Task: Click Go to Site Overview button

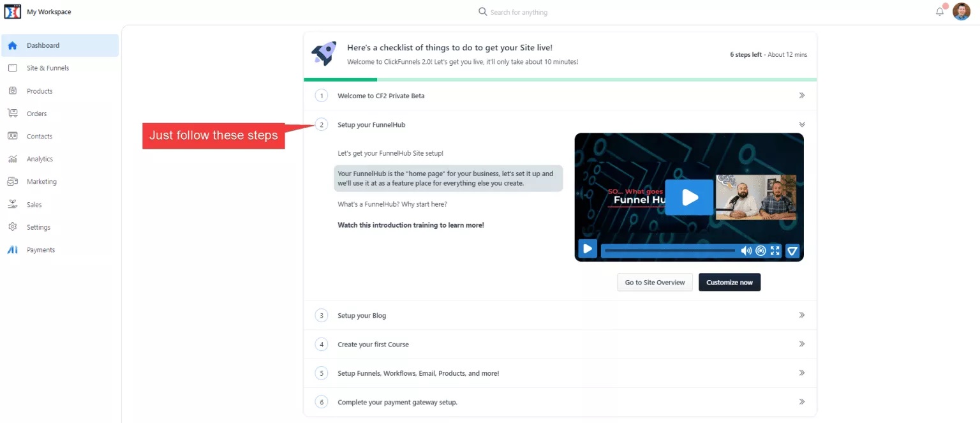Action: coord(655,283)
